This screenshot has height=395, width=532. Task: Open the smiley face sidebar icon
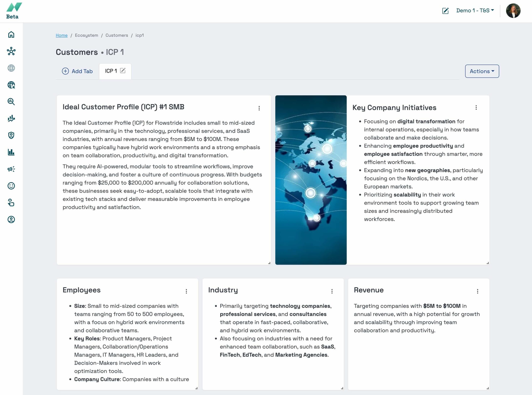pyautogui.click(x=11, y=186)
